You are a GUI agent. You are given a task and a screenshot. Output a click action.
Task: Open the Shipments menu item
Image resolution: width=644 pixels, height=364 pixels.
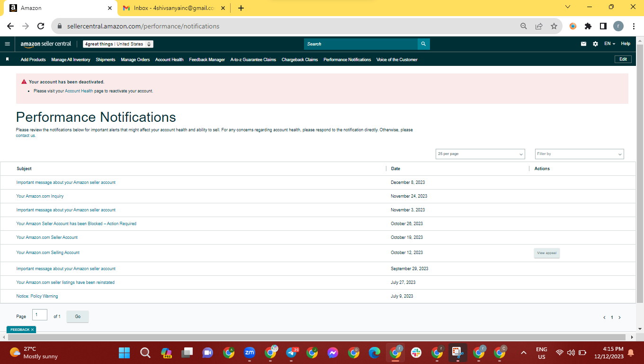(x=106, y=60)
